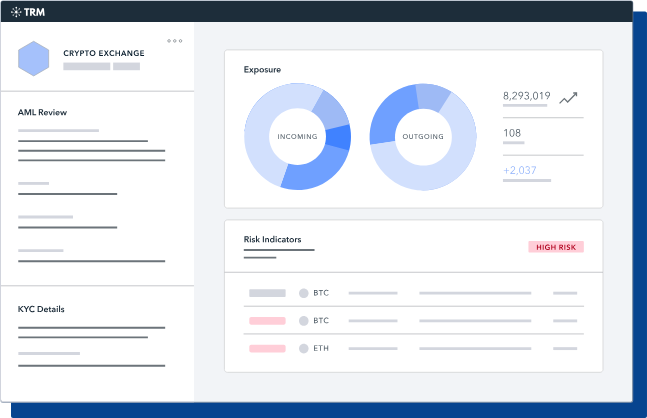
Task: Click the 8,293,019 exposure figure
Action: coord(527,96)
